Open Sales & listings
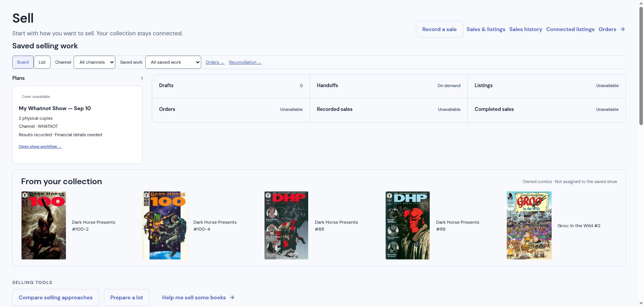The height and width of the screenshot is (307, 644). pyautogui.click(x=486, y=29)
